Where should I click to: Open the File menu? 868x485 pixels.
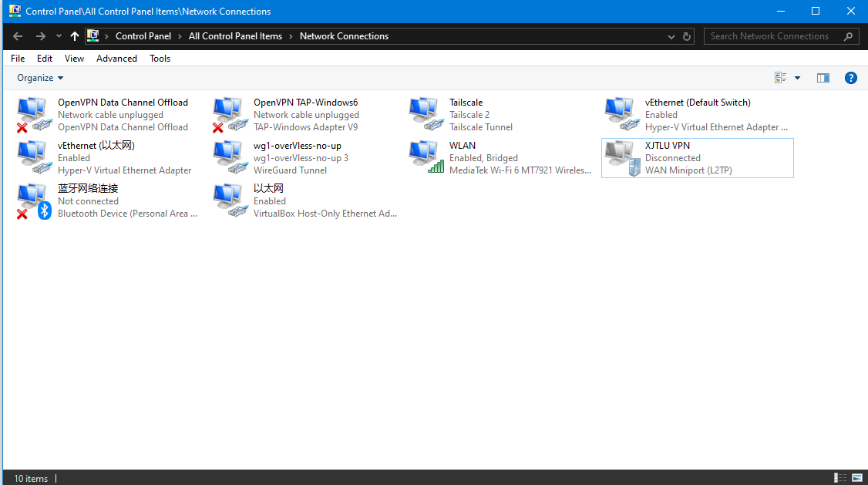click(x=18, y=58)
